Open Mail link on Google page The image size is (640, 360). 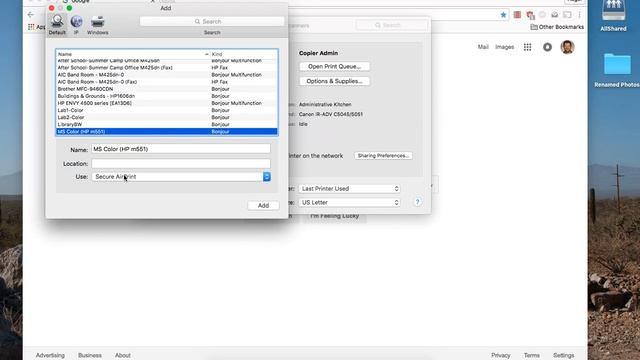click(x=483, y=47)
